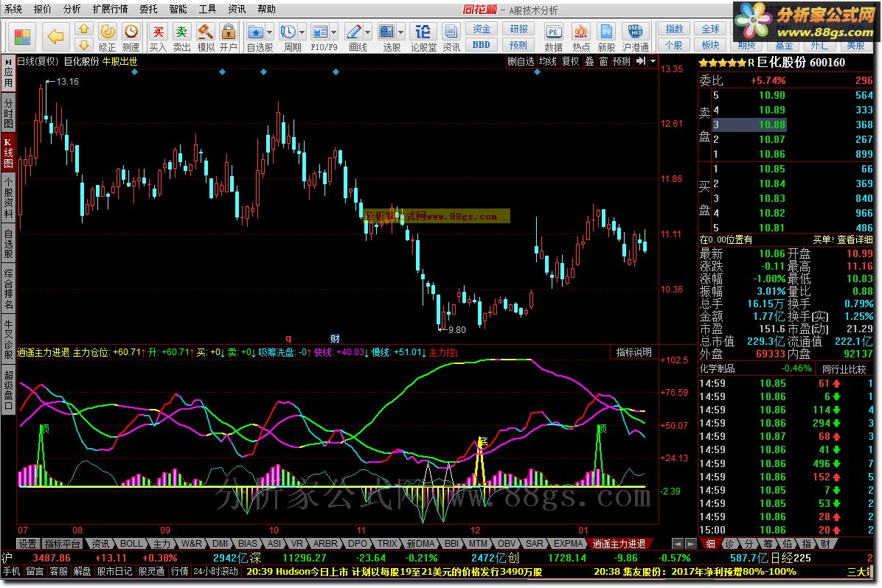Click the 周期 period clock icon

[288, 32]
